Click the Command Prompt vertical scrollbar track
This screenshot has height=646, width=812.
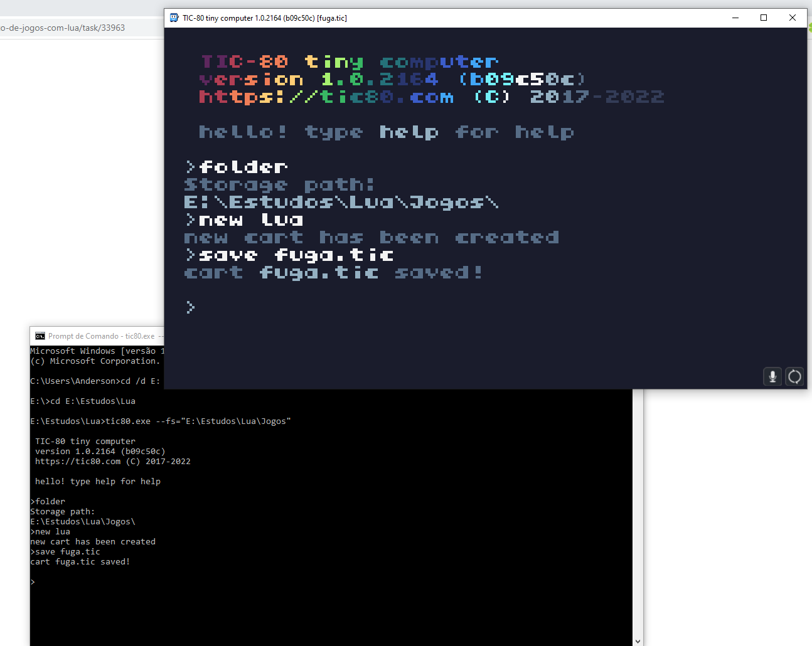coord(638,514)
